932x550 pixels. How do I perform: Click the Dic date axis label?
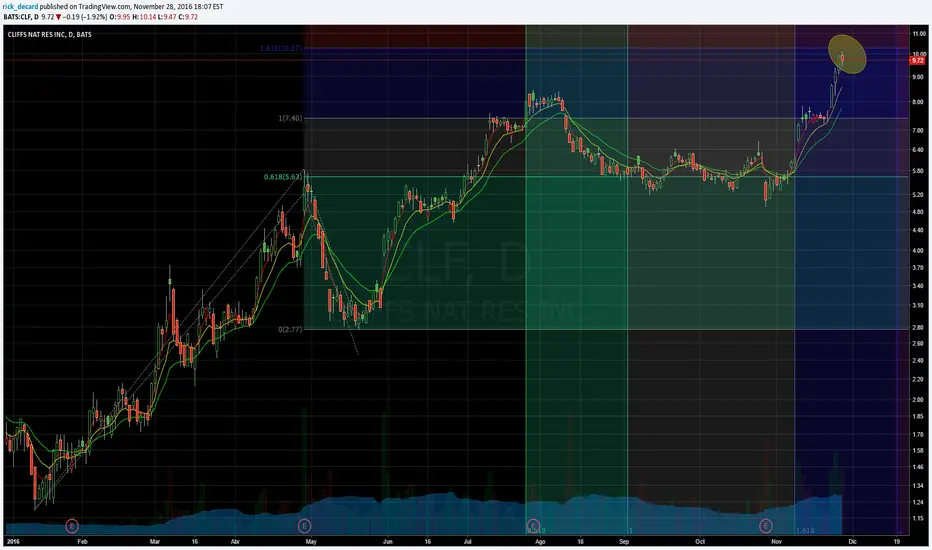click(852, 542)
